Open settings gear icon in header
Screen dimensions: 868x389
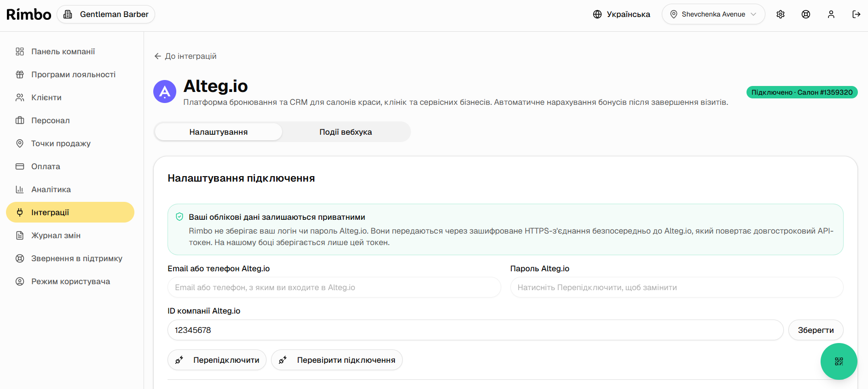781,14
